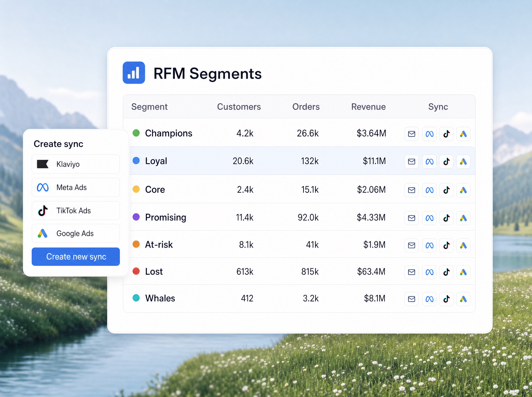
Task: Click the email sync icon for Champions
Action: pyautogui.click(x=411, y=134)
